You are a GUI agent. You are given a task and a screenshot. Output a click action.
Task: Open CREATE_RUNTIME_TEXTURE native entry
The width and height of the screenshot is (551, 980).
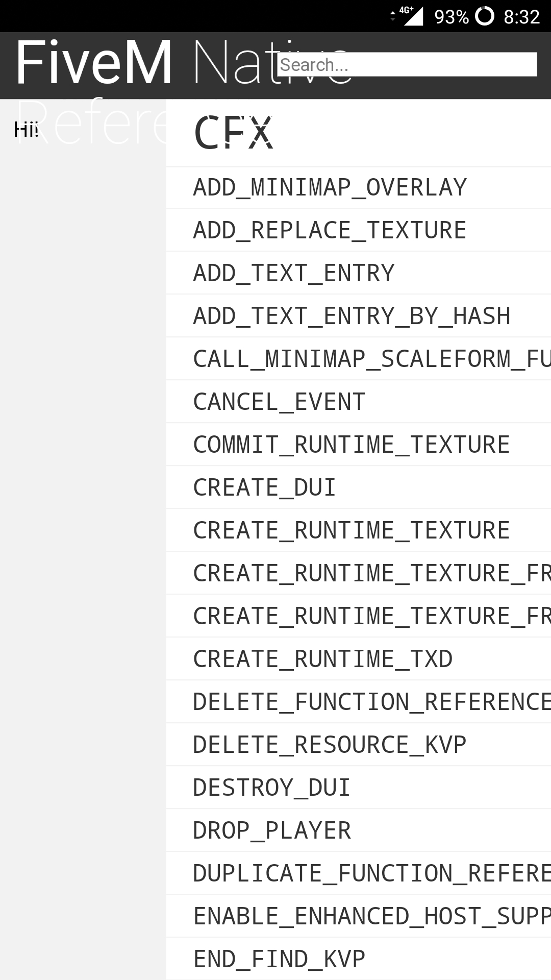[352, 530]
